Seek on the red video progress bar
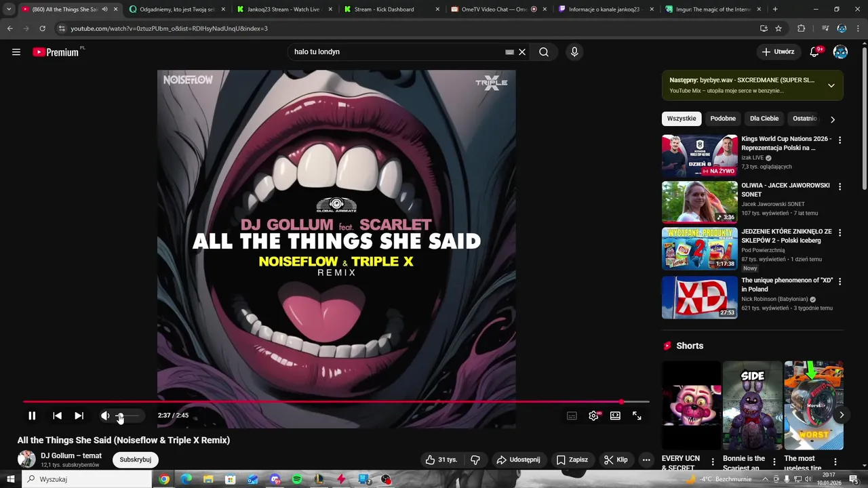Image resolution: width=868 pixels, height=488 pixels. click(336, 402)
